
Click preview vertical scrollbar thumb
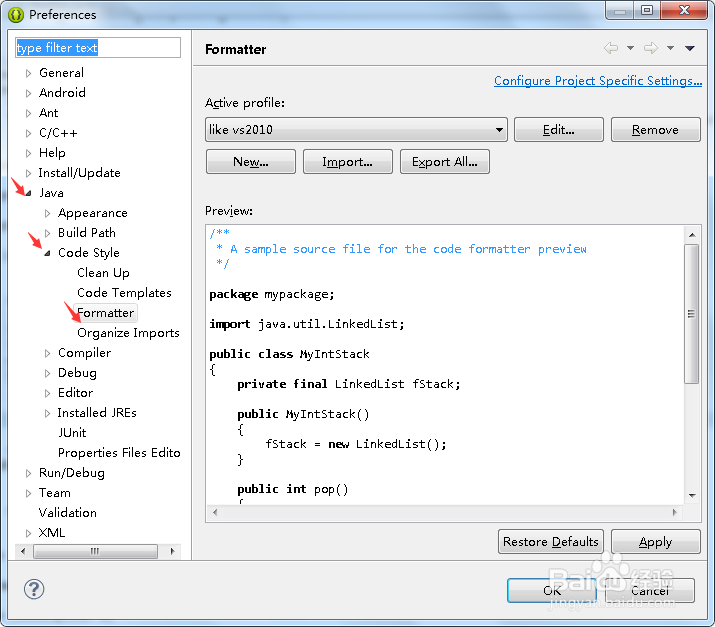coord(691,314)
